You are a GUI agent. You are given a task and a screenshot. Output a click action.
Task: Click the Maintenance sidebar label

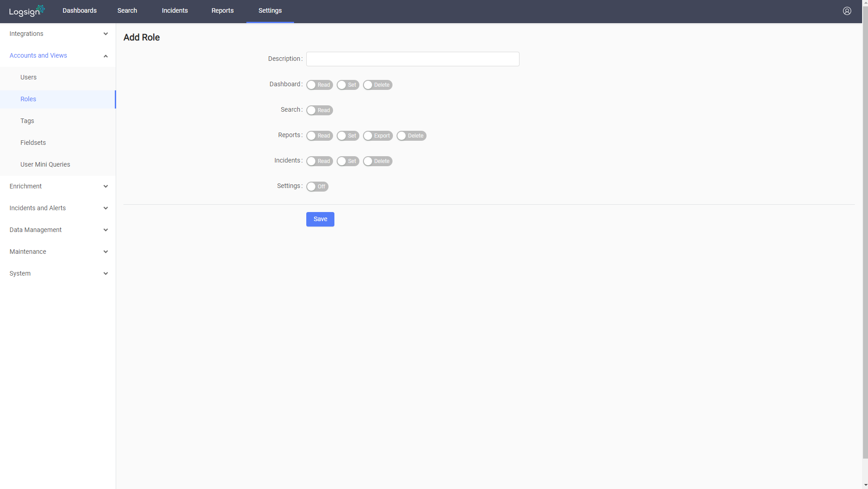(x=28, y=252)
